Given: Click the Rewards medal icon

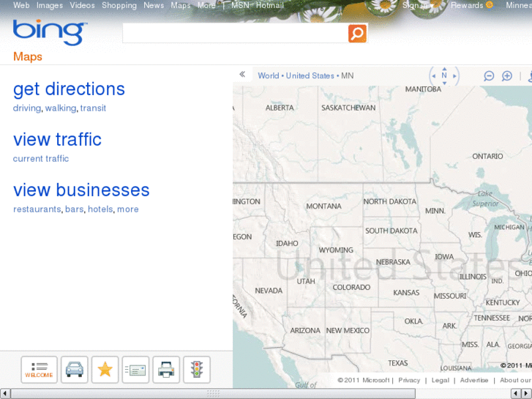Looking at the screenshot, I should pyautogui.click(x=490, y=5).
